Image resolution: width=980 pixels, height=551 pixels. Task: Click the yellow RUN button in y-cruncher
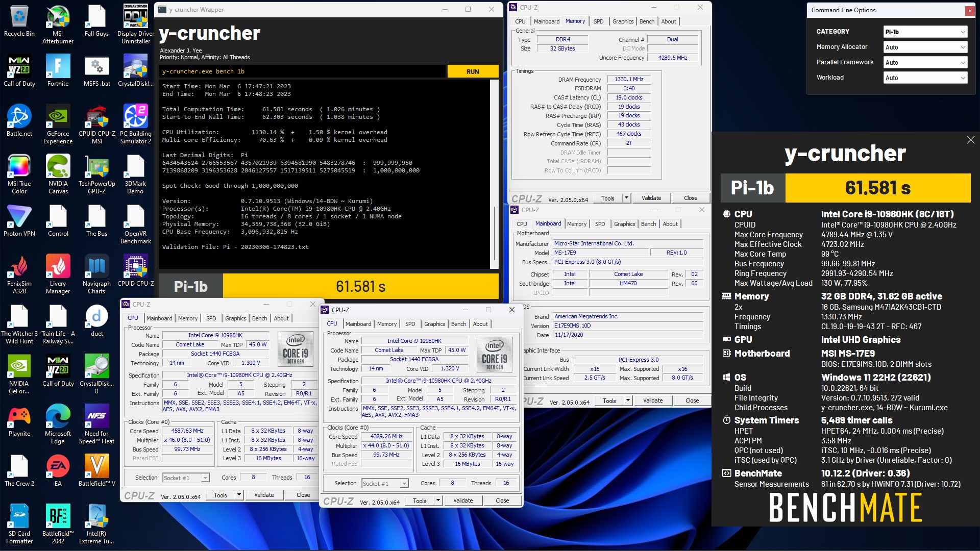click(x=473, y=71)
